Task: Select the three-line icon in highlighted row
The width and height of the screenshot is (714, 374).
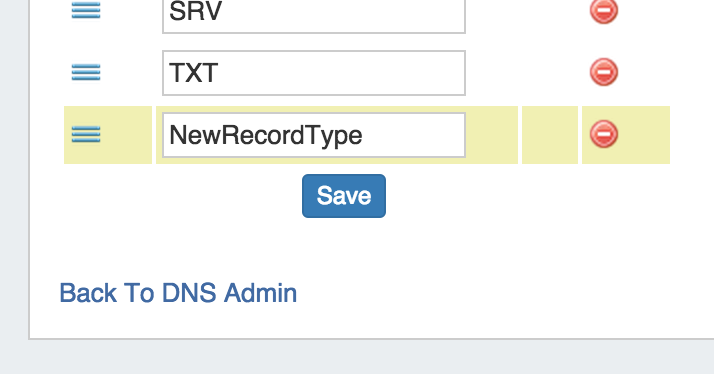Action: 86,134
